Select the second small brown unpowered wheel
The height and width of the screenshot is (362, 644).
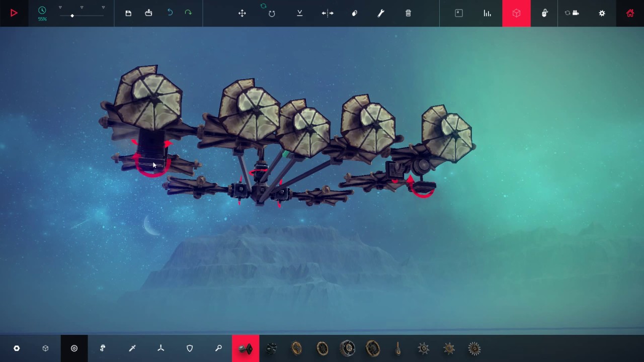(322, 348)
